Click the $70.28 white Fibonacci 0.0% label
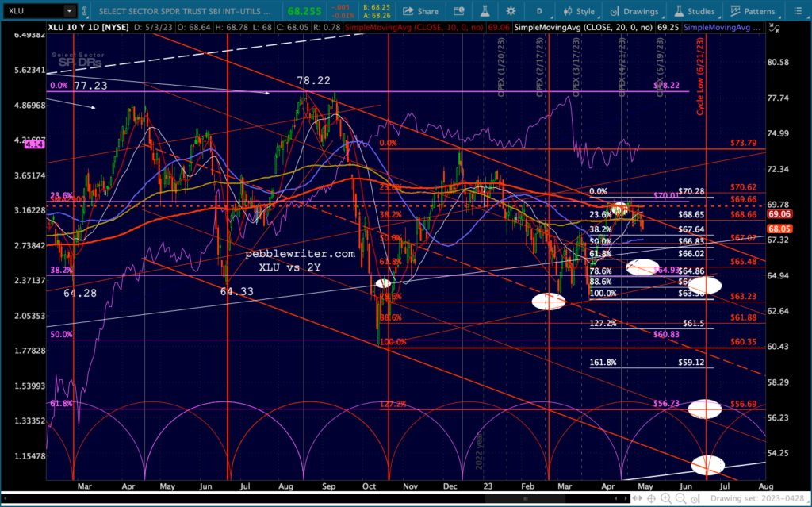Image resolution: width=812 pixels, height=507 pixels. click(x=691, y=191)
